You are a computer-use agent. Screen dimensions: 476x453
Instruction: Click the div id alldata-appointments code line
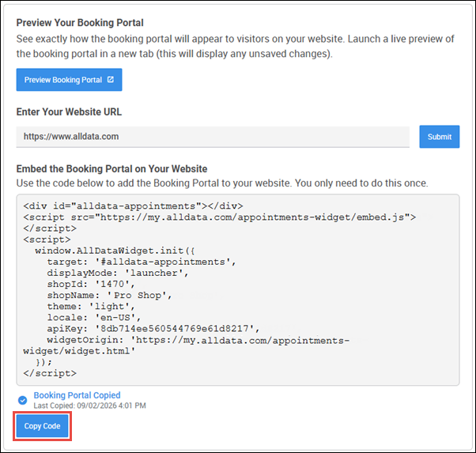(x=133, y=206)
